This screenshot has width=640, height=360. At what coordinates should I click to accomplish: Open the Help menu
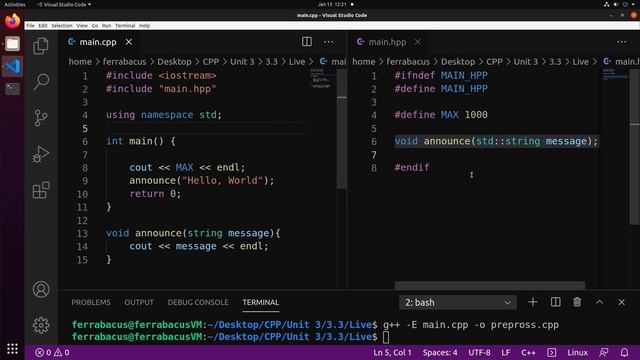pos(144,25)
